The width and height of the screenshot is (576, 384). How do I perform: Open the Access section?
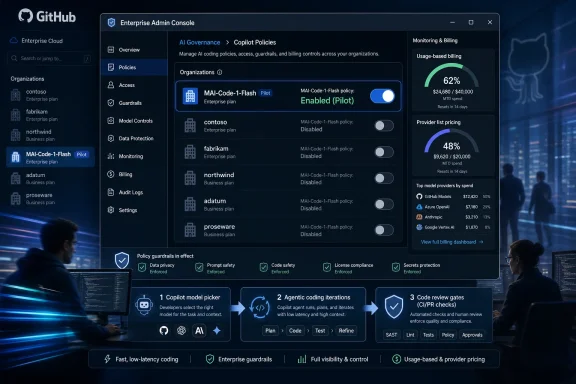coord(134,85)
